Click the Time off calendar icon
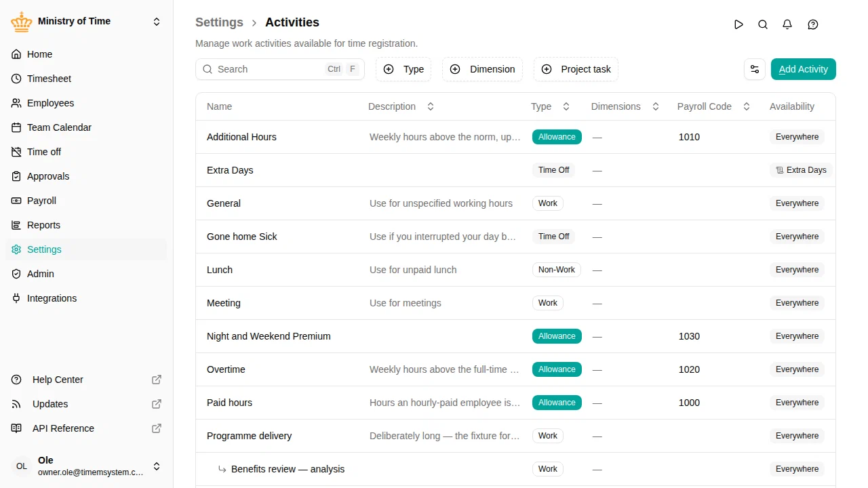The image size is (868, 488). (16, 152)
